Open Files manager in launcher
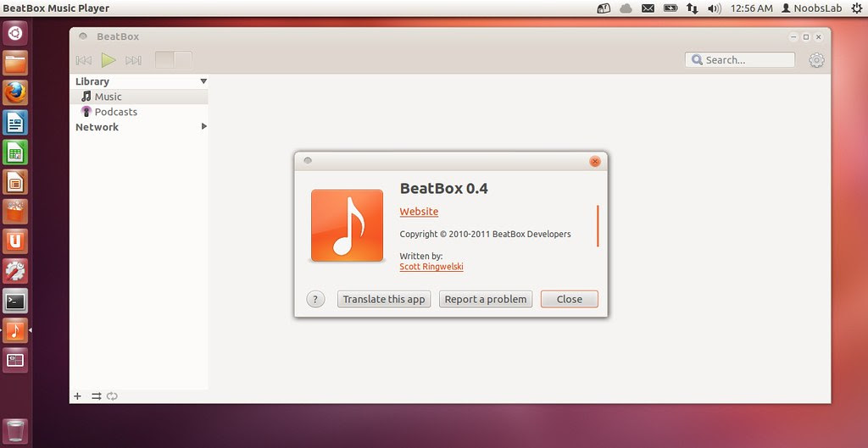This screenshot has height=448, width=868. tap(15, 64)
